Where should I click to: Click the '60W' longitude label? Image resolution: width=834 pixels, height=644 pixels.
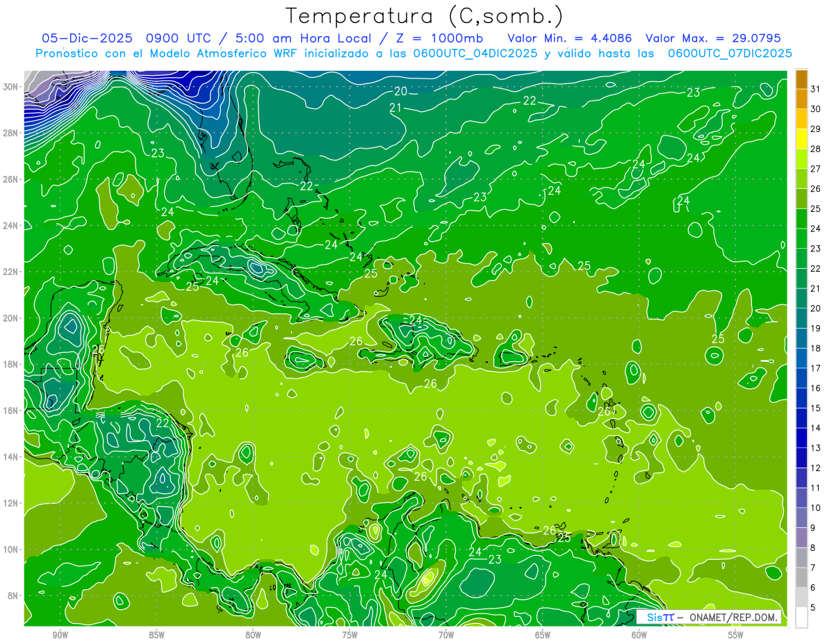(639, 635)
